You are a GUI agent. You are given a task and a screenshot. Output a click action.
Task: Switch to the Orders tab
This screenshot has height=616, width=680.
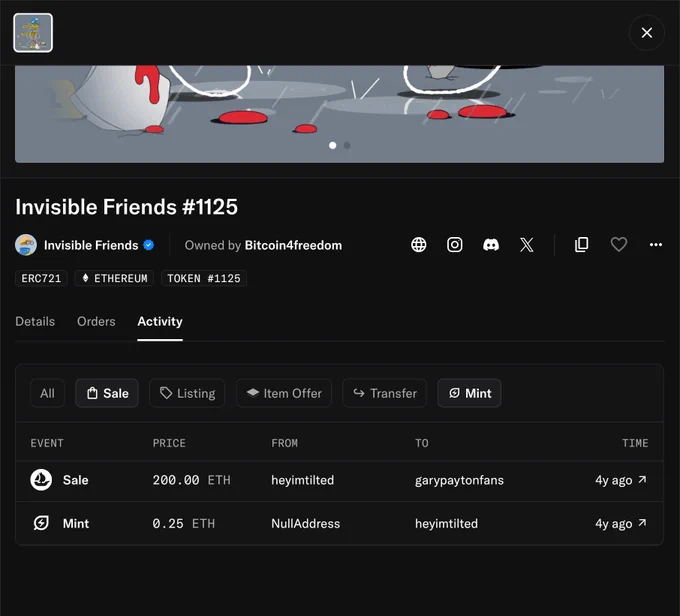(96, 321)
